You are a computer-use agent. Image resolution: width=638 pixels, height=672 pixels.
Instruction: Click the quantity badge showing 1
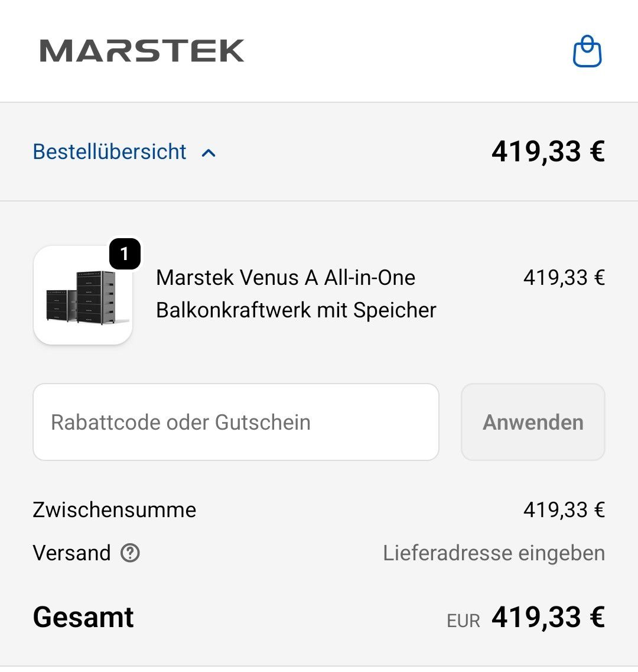(125, 254)
